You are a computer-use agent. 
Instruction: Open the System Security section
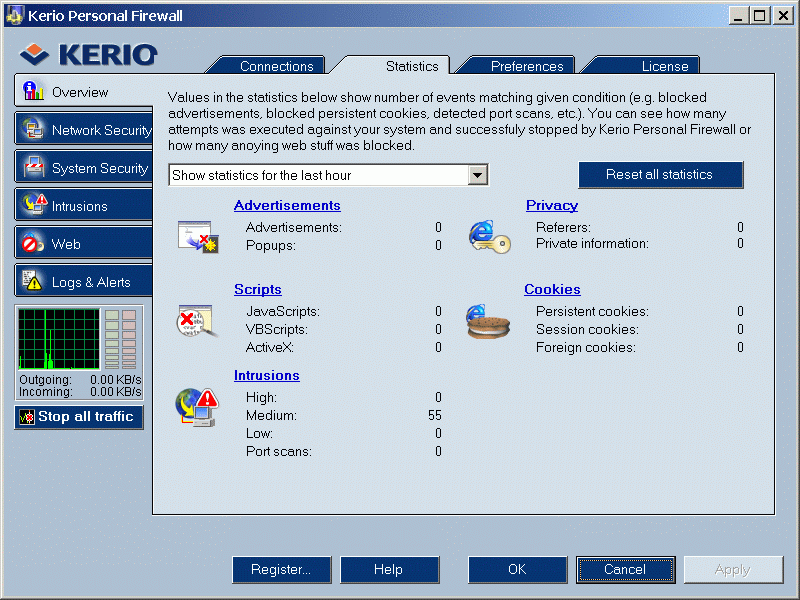coord(84,168)
